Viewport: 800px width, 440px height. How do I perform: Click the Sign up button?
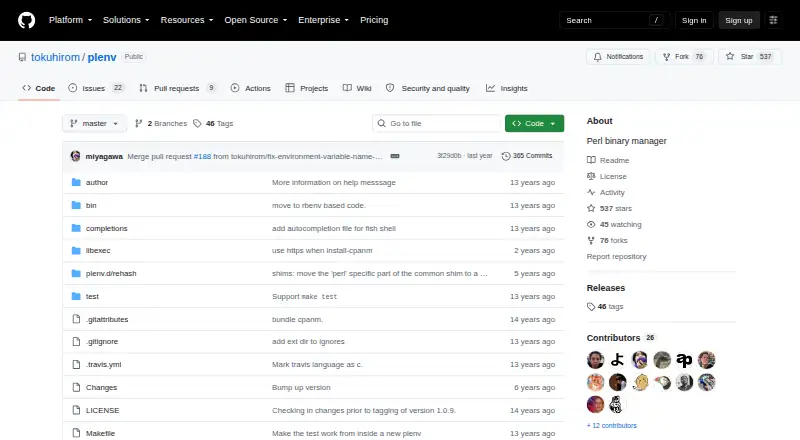(x=739, y=20)
